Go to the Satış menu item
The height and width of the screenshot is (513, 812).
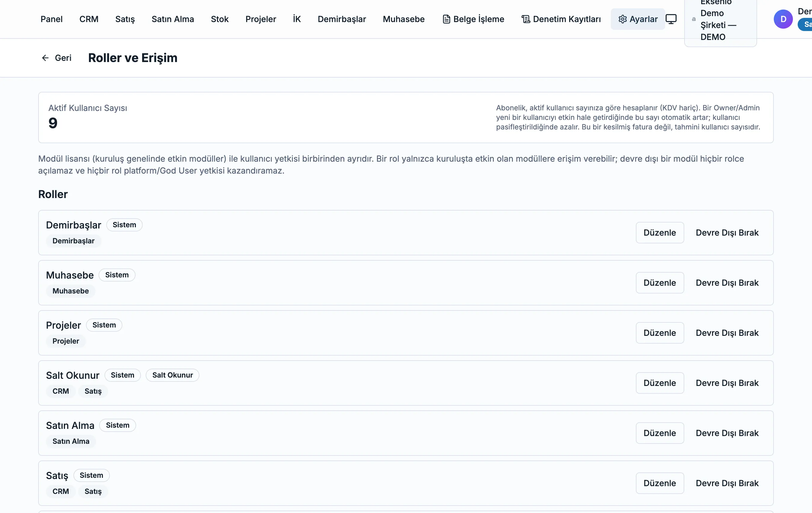[125, 19]
